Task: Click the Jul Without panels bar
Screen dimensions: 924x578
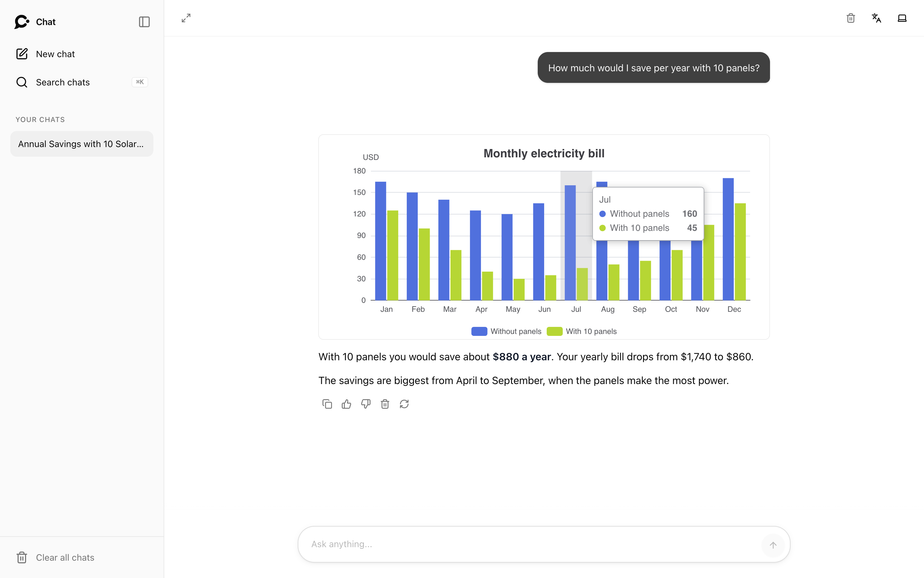Action: 570,243
